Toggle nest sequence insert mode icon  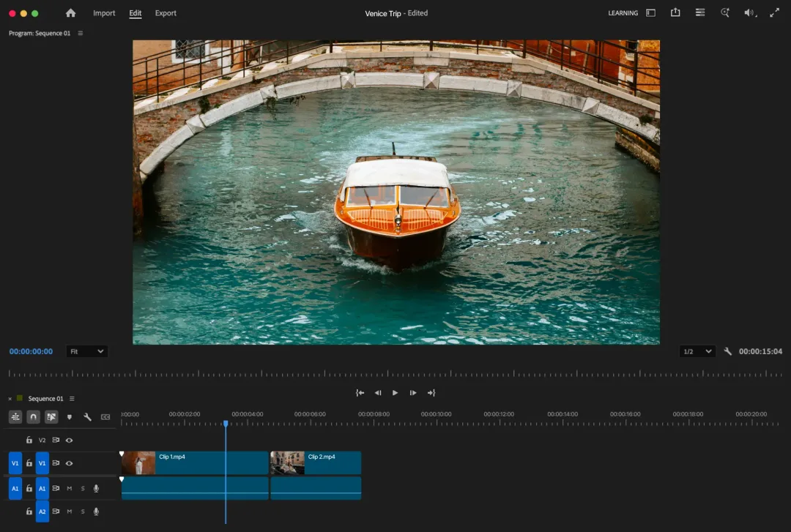(x=15, y=417)
